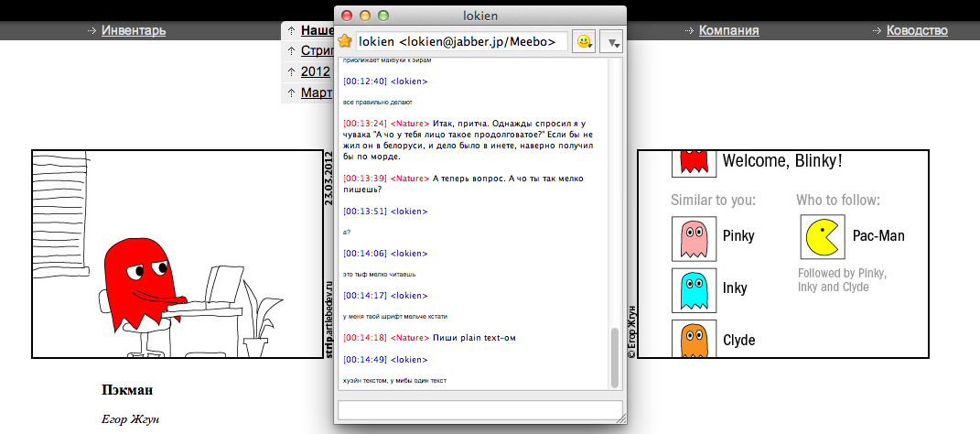Click the lokien contact address field
980x434 pixels.
462,42
